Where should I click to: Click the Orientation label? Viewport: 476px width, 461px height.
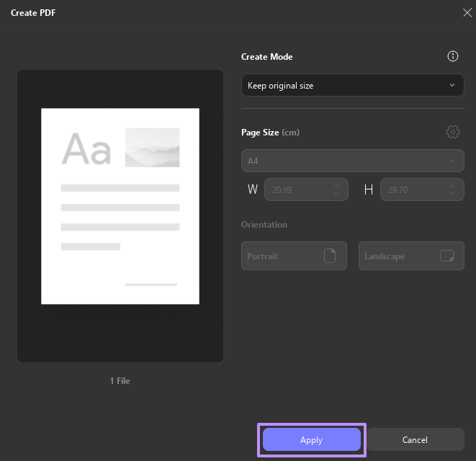click(x=264, y=225)
